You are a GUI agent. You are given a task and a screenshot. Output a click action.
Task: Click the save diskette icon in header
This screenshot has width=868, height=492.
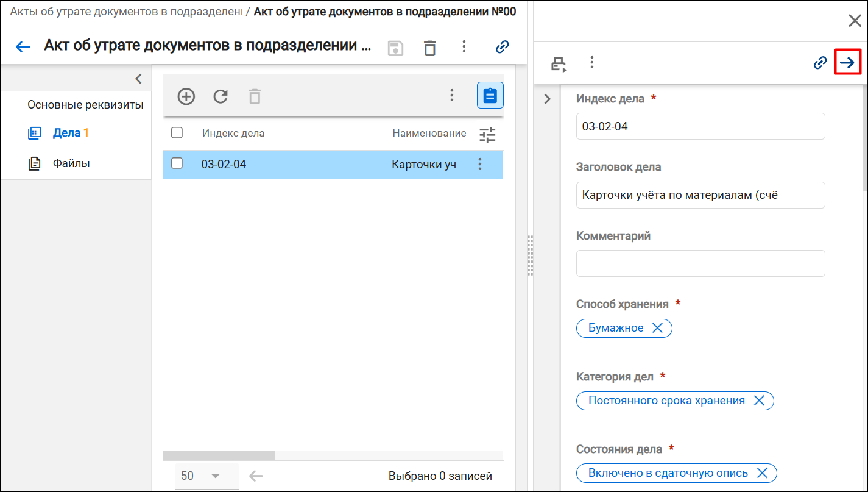click(396, 48)
